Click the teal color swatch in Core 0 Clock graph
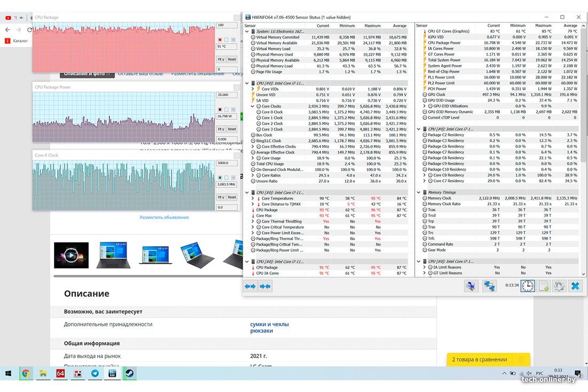588x392 pixels. pyautogui.click(x=220, y=178)
